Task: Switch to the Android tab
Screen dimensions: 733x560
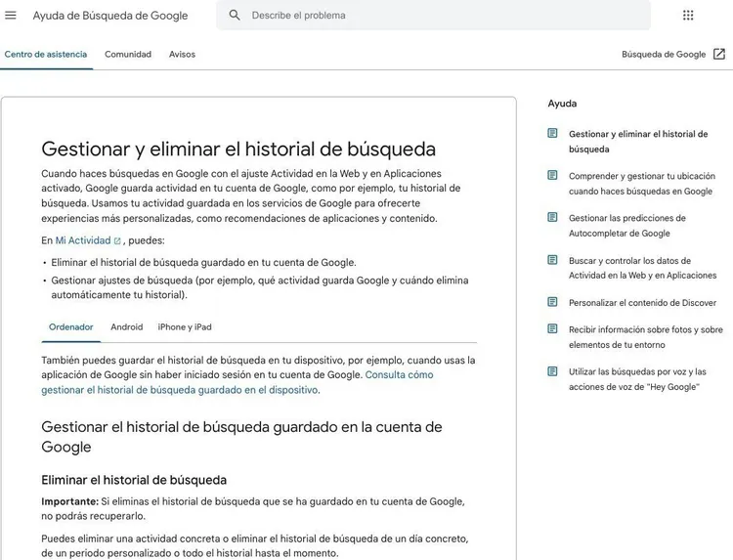Action: coord(127,327)
